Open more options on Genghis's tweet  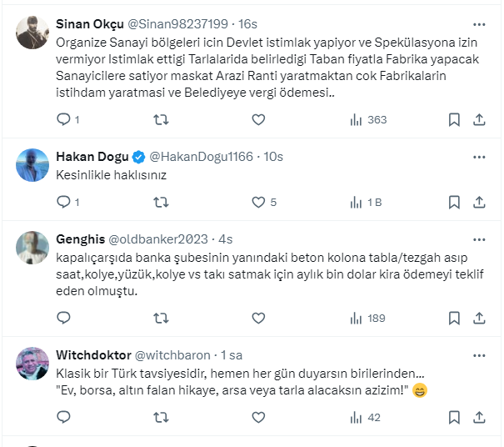(479, 239)
